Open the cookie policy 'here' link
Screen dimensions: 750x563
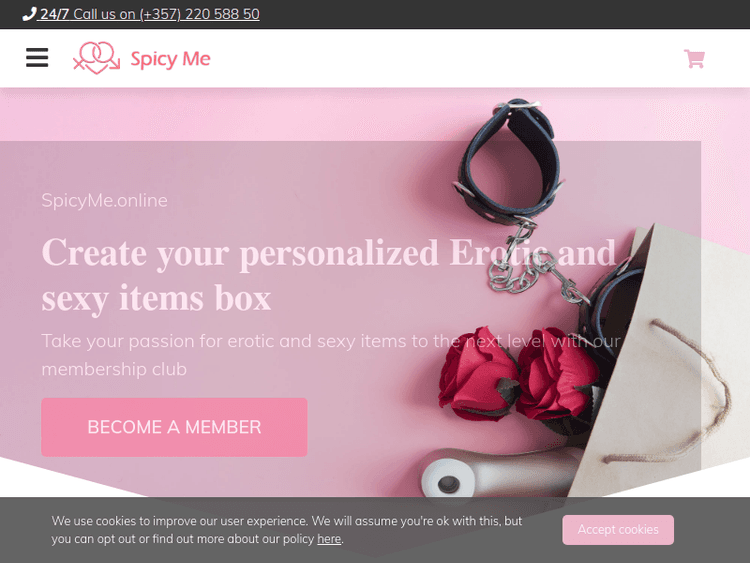pos(329,539)
